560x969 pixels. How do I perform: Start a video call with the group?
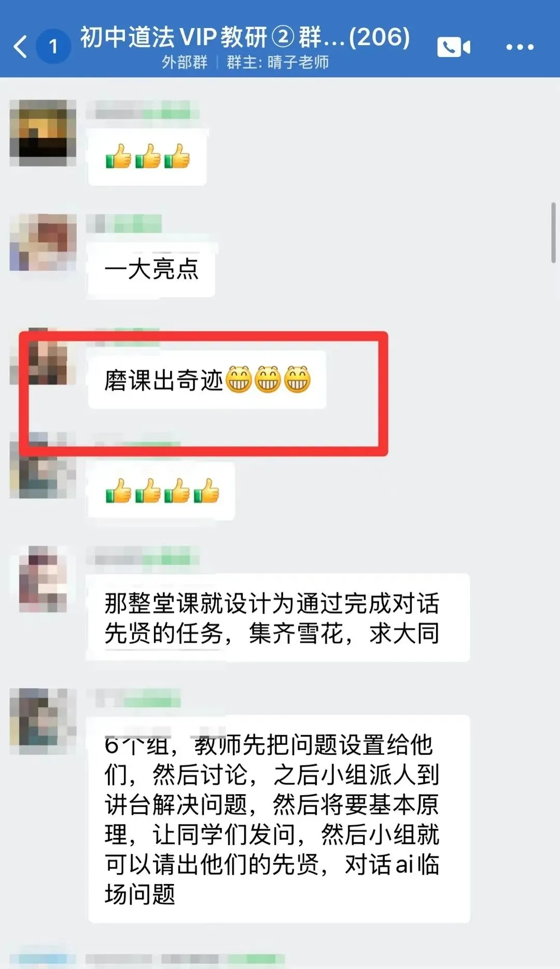coord(454,47)
